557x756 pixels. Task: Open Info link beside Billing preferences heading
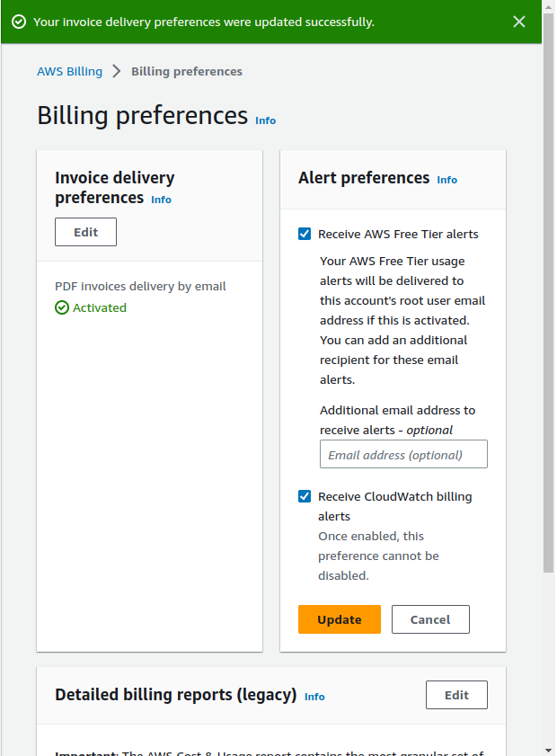click(266, 120)
